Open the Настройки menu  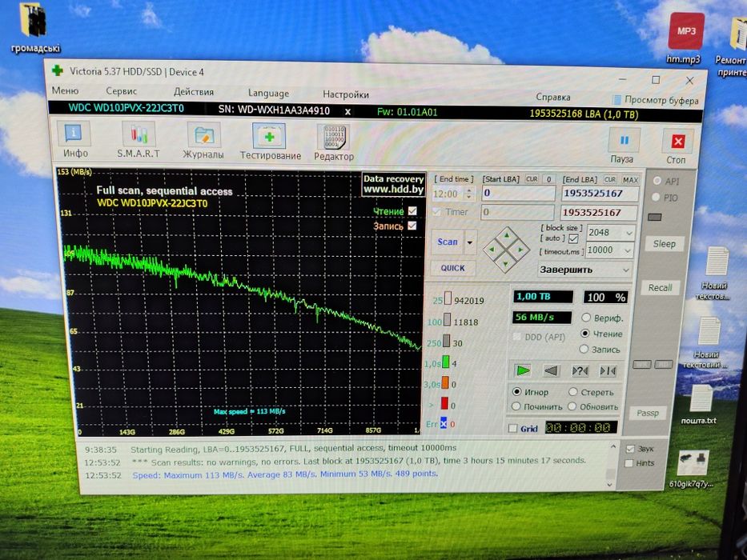pyautogui.click(x=346, y=94)
